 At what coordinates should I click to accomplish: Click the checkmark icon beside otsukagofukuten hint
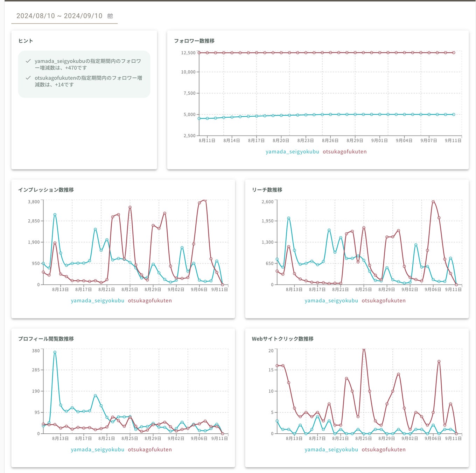pos(28,78)
